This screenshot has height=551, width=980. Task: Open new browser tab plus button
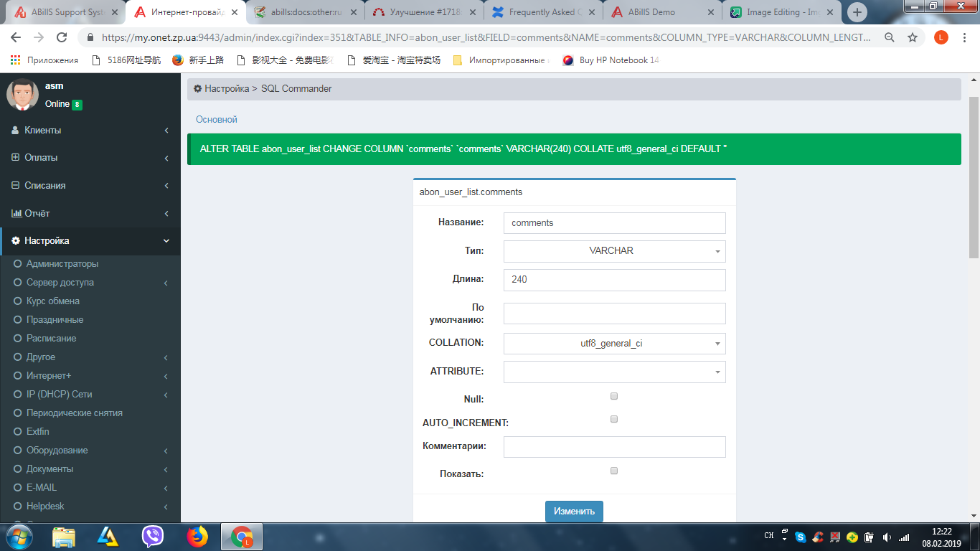coord(857,12)
